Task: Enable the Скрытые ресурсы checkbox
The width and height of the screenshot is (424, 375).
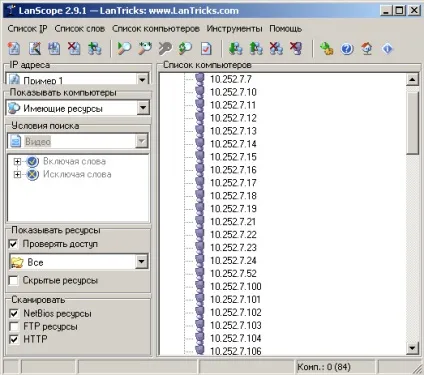Action: click(13, 281)
